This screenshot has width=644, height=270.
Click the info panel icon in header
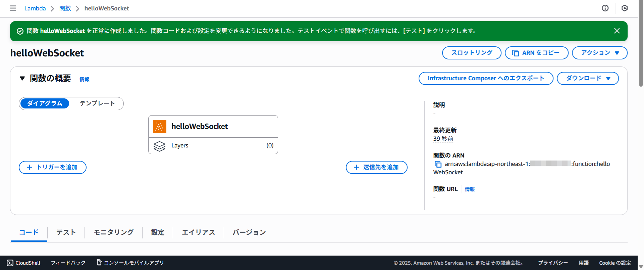tap(605, 8)
